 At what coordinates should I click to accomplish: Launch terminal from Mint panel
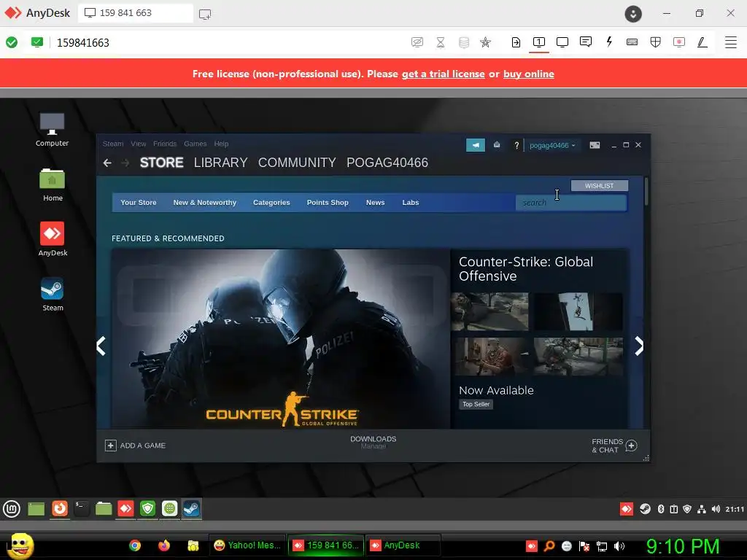(82, 508)
